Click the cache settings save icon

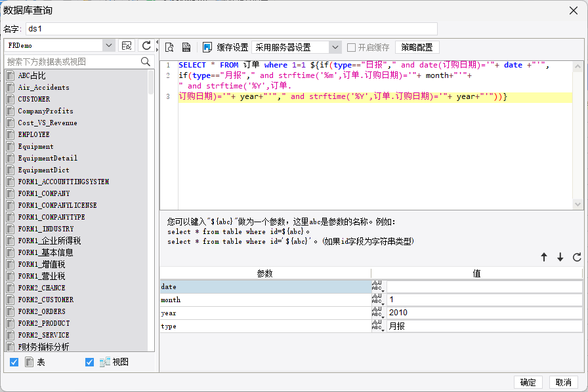tap(207, 47)
